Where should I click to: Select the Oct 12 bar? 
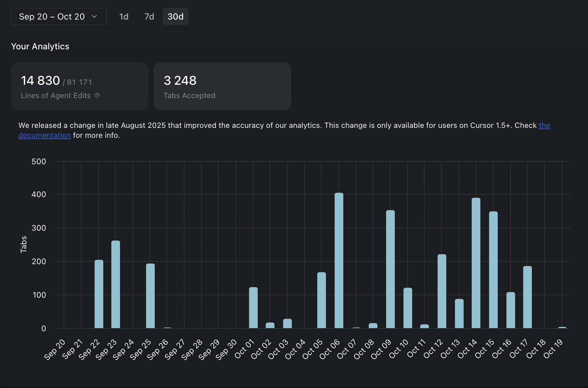point(442,291)
